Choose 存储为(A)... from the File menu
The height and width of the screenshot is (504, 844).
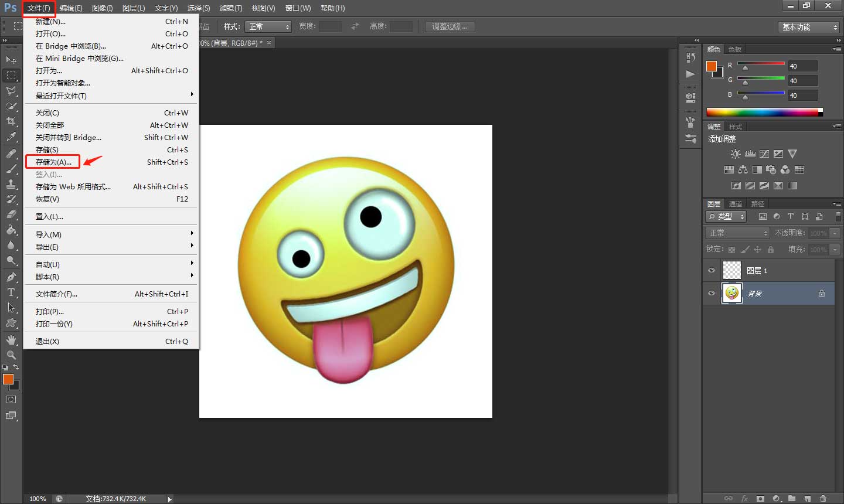pyautogui.click(x=53, y=162)
